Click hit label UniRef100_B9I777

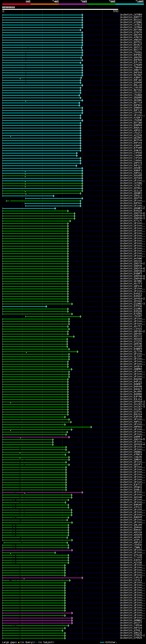pyautogui.click(x=131, y=50)
